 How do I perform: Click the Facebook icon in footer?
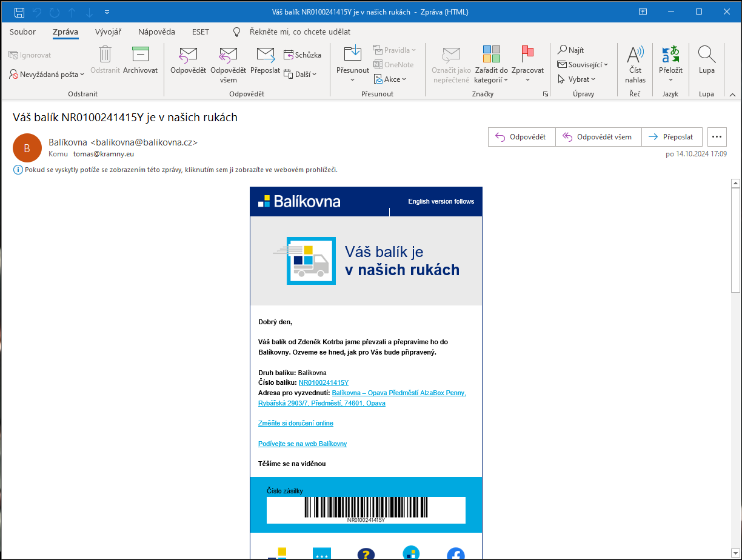pyautogui.click(x=455, y=554)
